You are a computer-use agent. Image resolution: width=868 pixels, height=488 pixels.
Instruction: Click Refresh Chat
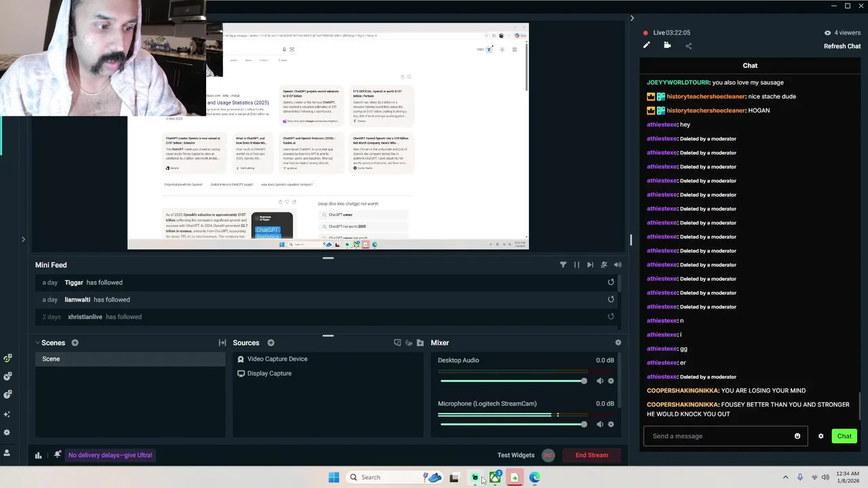tap(842, 46)
